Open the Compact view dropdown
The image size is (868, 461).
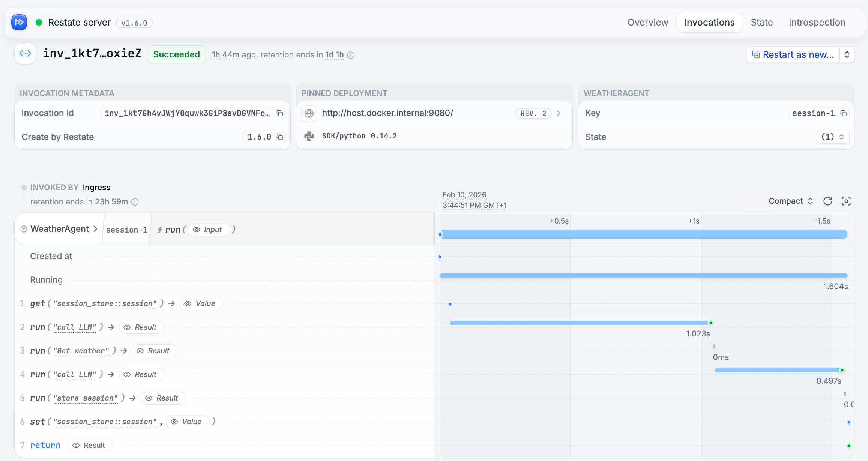791,201
